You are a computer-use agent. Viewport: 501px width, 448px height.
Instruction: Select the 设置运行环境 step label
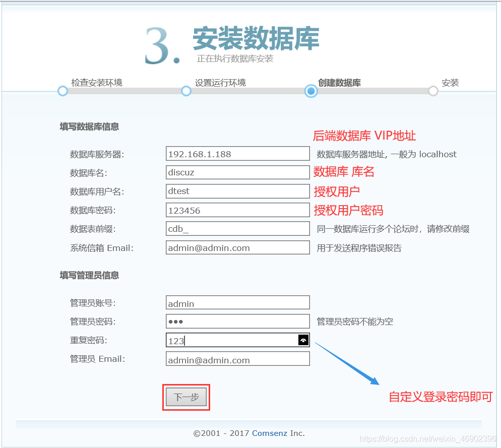click(220, 83)
